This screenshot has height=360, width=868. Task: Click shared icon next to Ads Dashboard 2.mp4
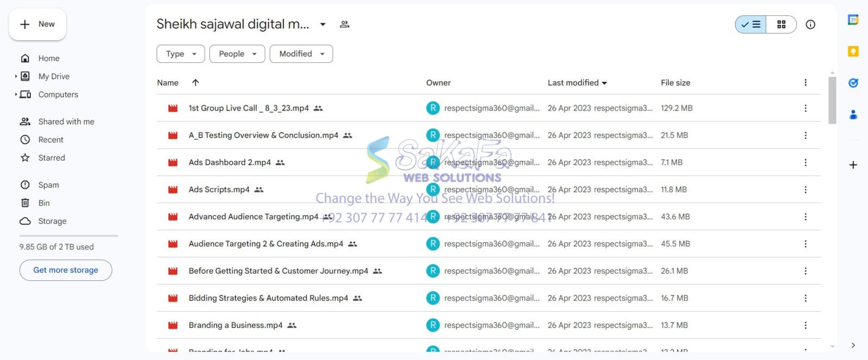point(280,163)
